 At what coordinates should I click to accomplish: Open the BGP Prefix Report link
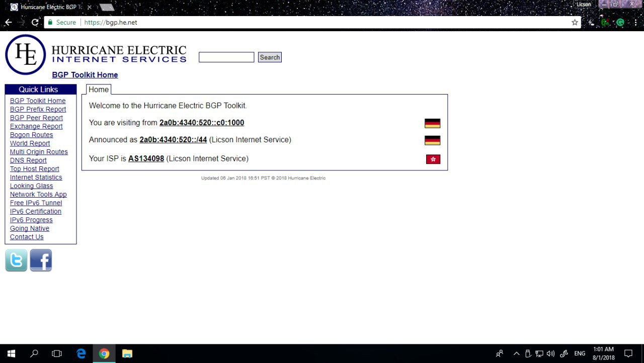[38, 109]
